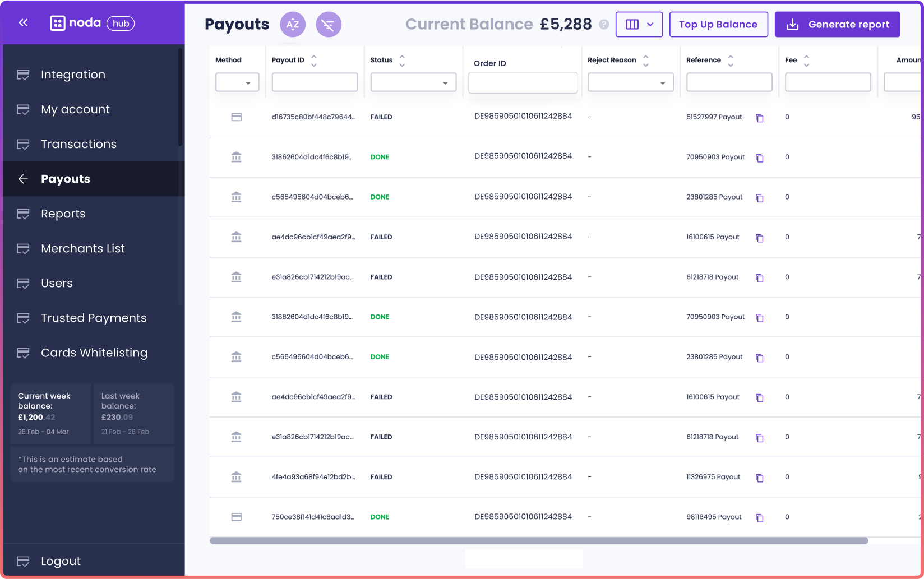Click card method icon for payout 750ce38f141d41c8ad1d3
This screenshot has height=579, width=924.
tap(237, 517)
